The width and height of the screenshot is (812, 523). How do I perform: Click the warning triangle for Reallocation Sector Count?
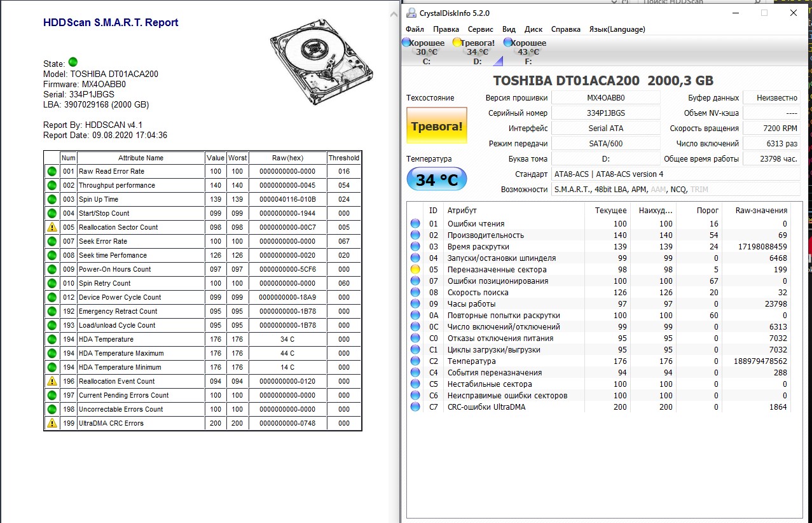(52, 227)
